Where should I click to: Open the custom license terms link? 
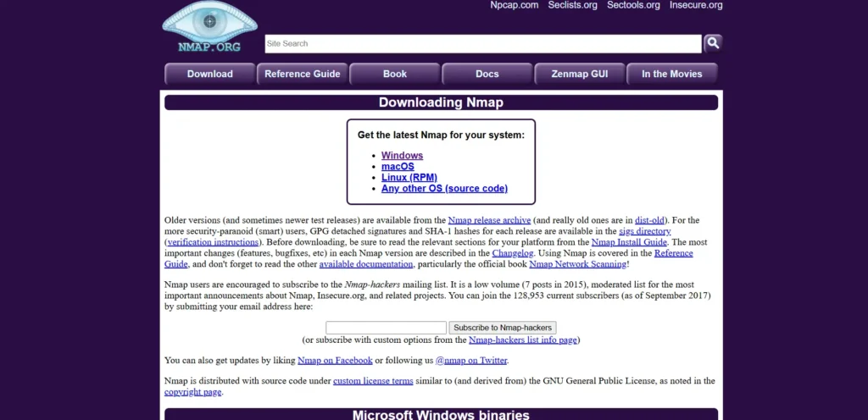[x=373, y=381]
